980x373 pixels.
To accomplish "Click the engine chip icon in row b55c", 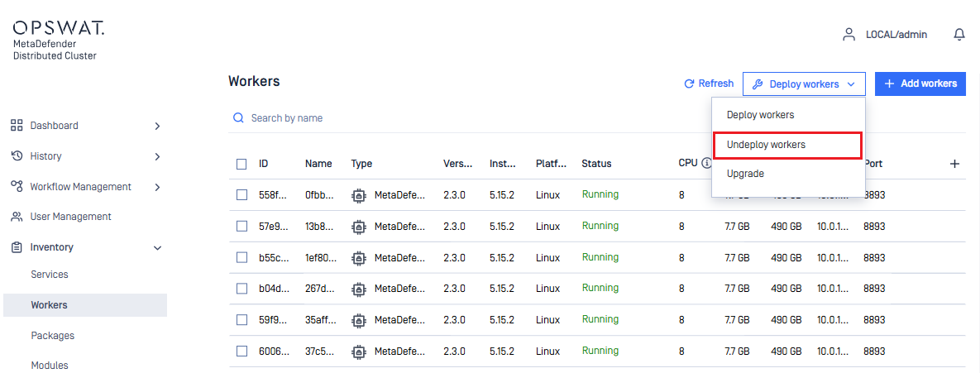I will coord(358,257).
